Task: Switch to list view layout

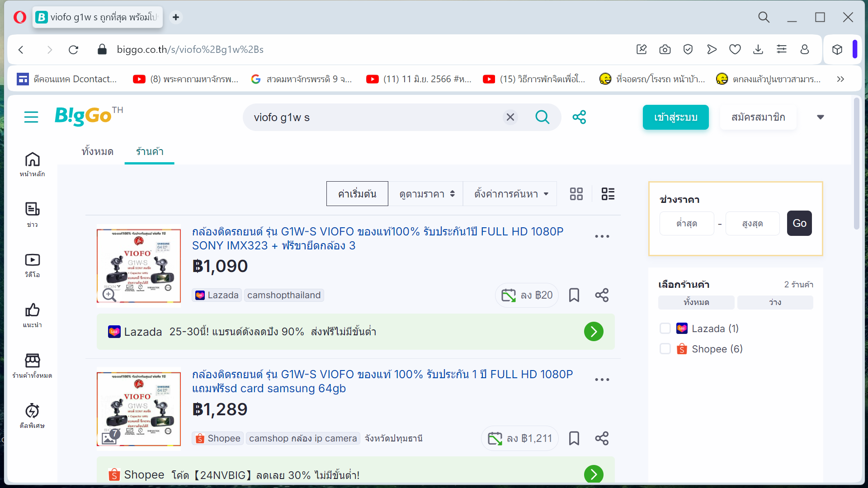Action: 608,194
